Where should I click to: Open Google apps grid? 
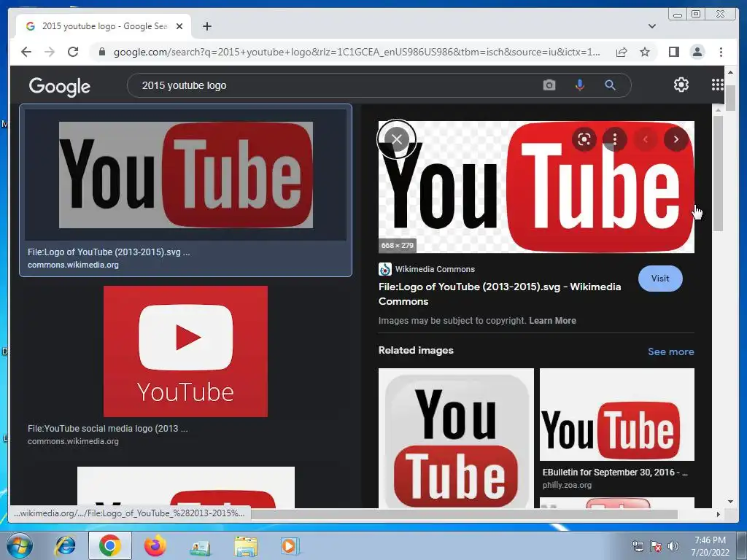pyautogui.click(x=718, y=85)
